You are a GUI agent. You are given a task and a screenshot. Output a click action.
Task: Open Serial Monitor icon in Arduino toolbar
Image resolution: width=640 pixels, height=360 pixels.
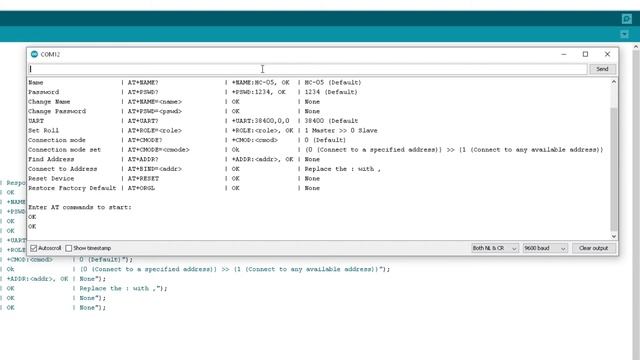[627, 19]
